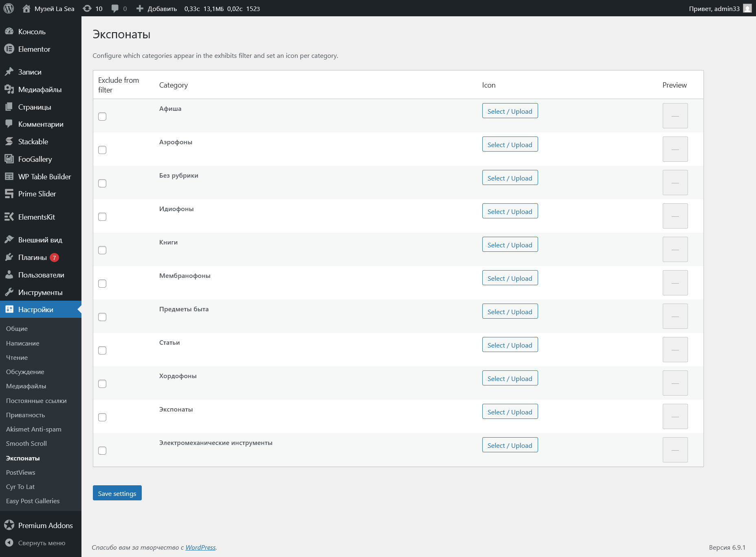Click the Prime Slider icon

pyautogui.click(x=9, y=194)
